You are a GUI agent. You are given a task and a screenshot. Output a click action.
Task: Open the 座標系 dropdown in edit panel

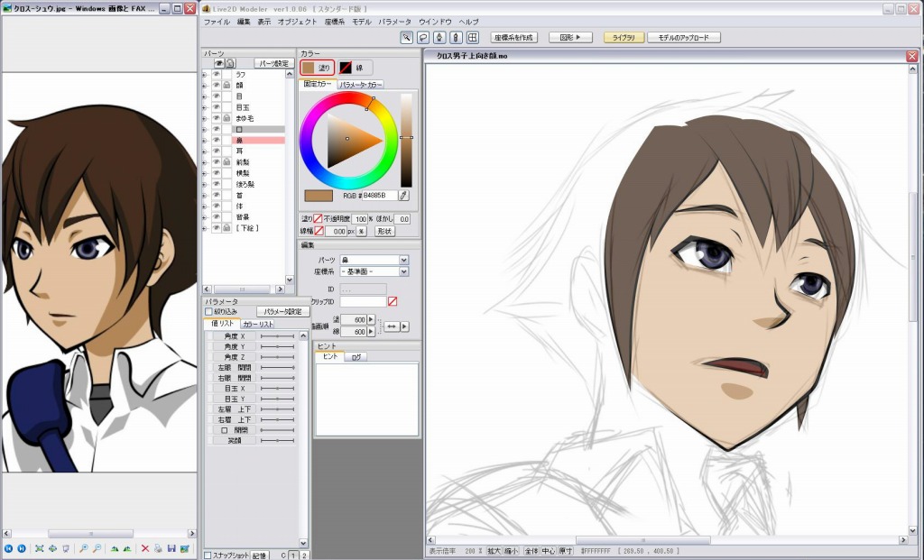(x=403, y=271)
